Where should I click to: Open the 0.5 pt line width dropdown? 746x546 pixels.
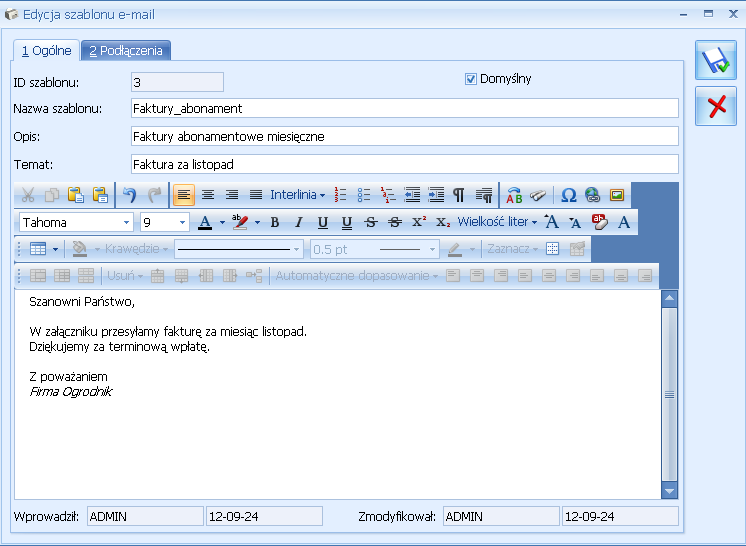(432, 249)
